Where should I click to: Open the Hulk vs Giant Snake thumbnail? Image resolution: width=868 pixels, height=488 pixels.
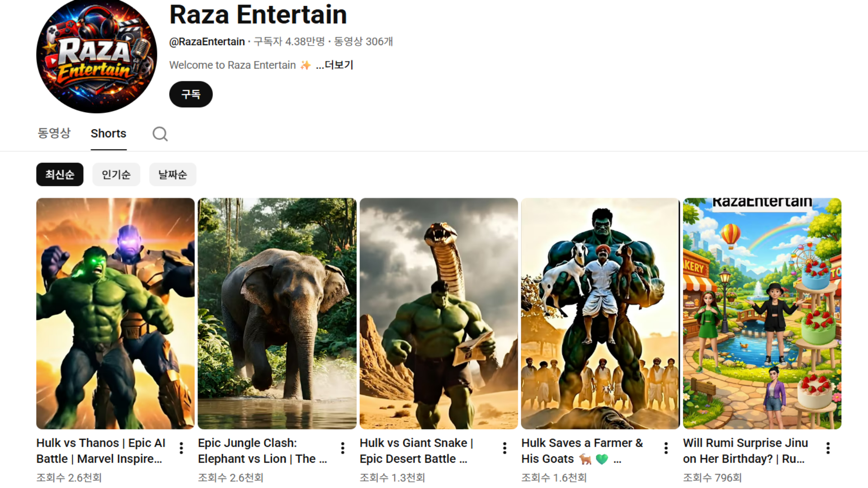[x=439, y=313]
